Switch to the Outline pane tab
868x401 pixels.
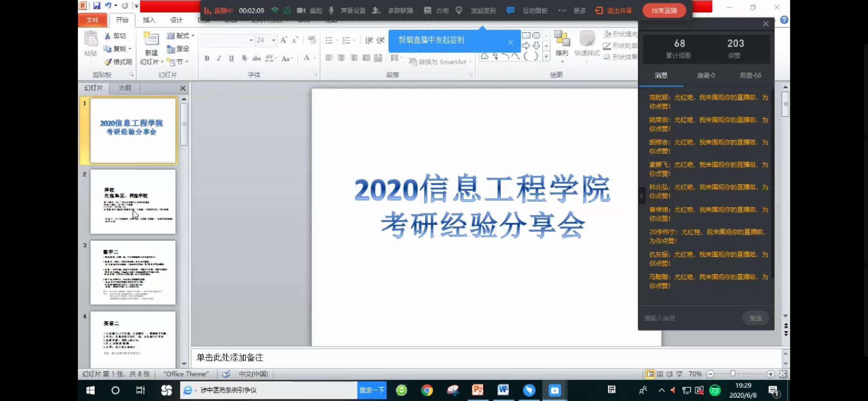tap(125, 88)
